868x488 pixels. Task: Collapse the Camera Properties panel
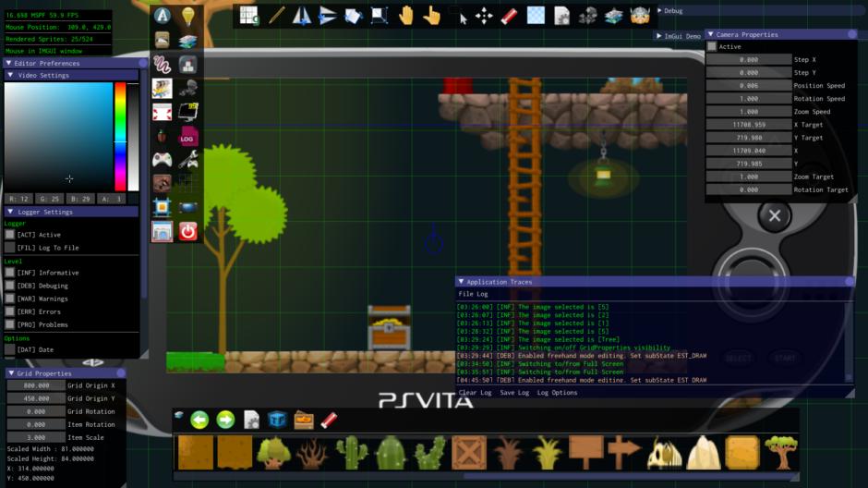[711, 34]
